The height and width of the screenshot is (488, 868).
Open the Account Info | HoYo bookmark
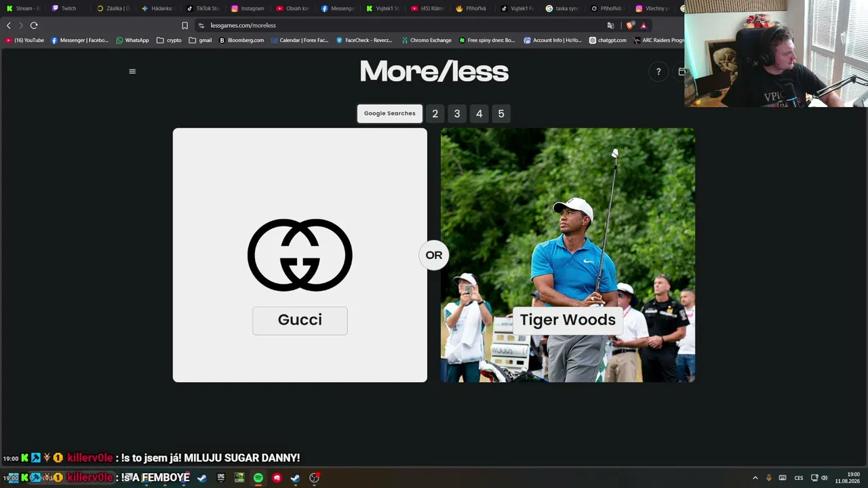tap(553, 40)
